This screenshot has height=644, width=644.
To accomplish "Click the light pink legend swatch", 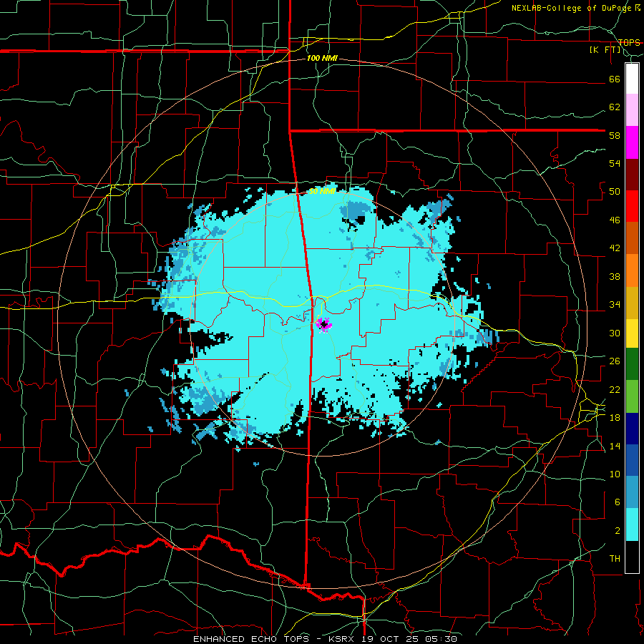I will [632, 110].
